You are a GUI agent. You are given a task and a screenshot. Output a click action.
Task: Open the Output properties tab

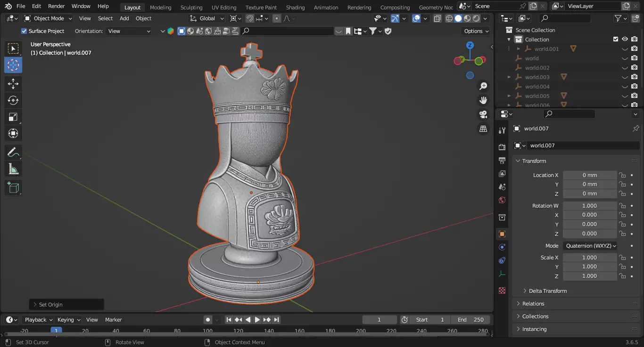502,161
